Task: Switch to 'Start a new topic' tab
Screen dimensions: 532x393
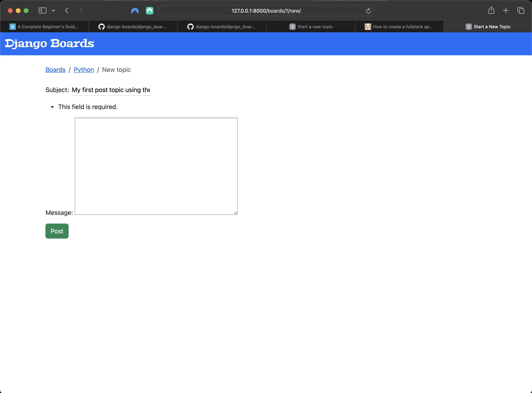Action: point(311,27)
